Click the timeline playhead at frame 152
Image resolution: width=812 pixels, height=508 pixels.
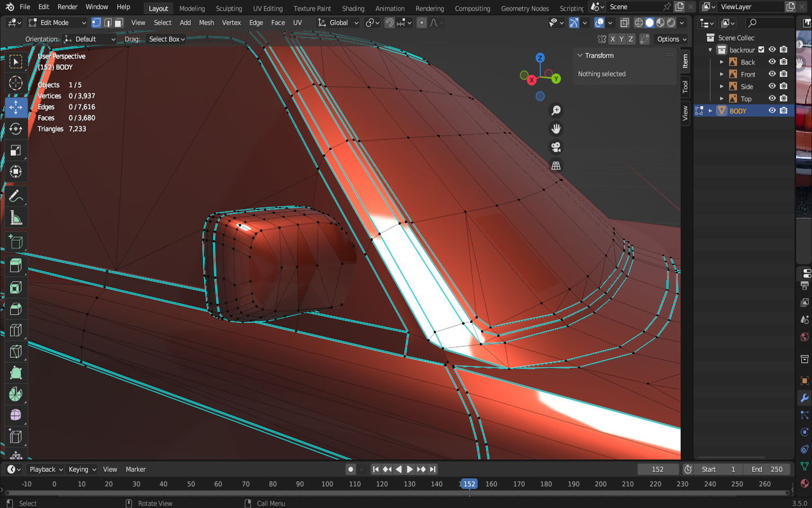click(469, 484)
